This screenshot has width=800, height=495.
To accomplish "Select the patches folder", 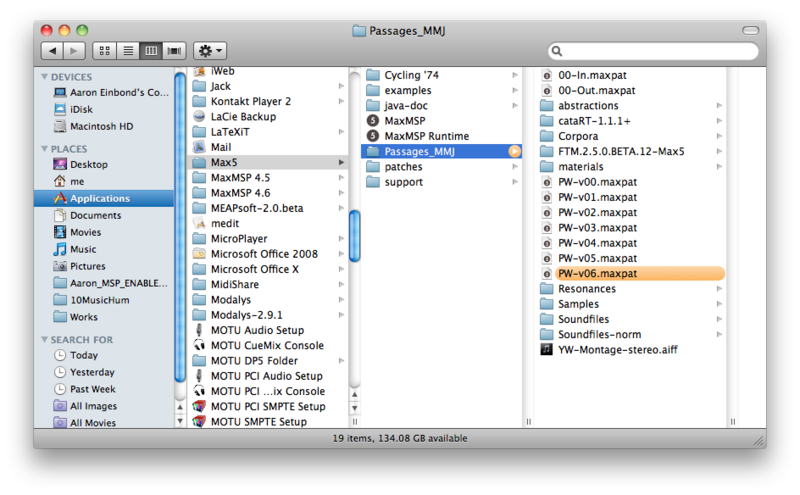I will (394, 167).
